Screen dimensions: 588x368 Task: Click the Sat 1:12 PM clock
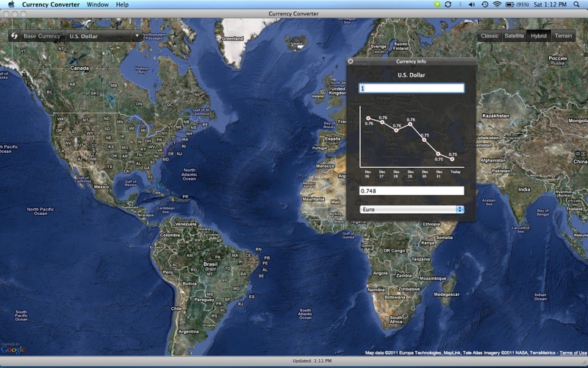click(x=550, y=4)
